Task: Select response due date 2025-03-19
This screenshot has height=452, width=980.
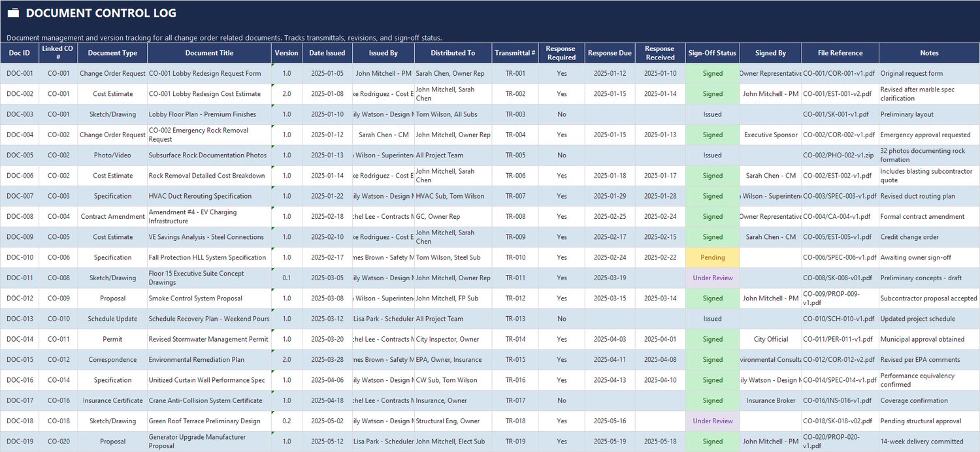Action: pyautogui.click(x=610, y=278)
